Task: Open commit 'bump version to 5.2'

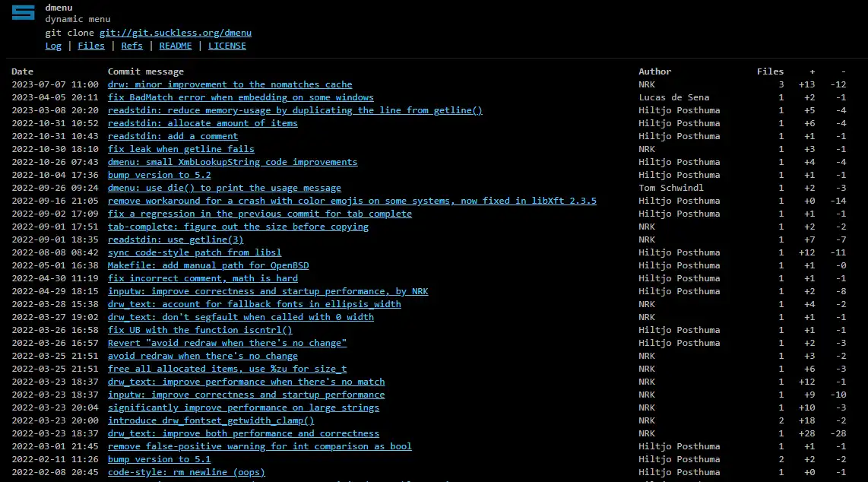Action: [160, 175]
